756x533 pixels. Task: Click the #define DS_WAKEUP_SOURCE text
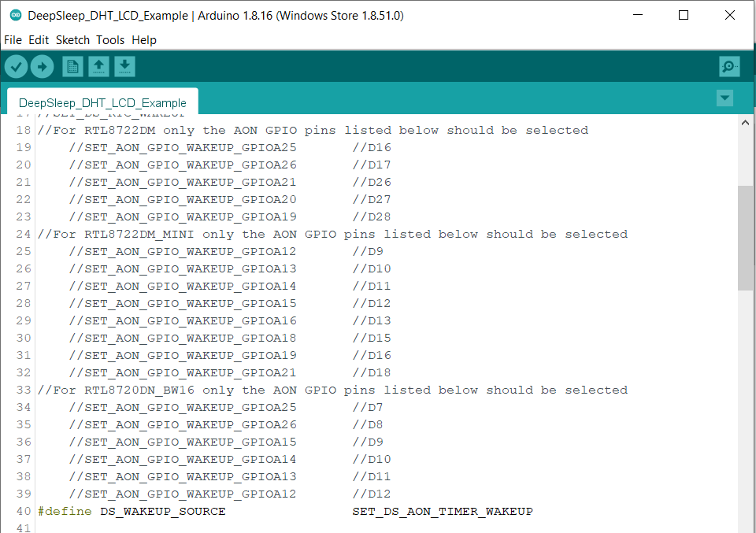click(x=132, y=511)
